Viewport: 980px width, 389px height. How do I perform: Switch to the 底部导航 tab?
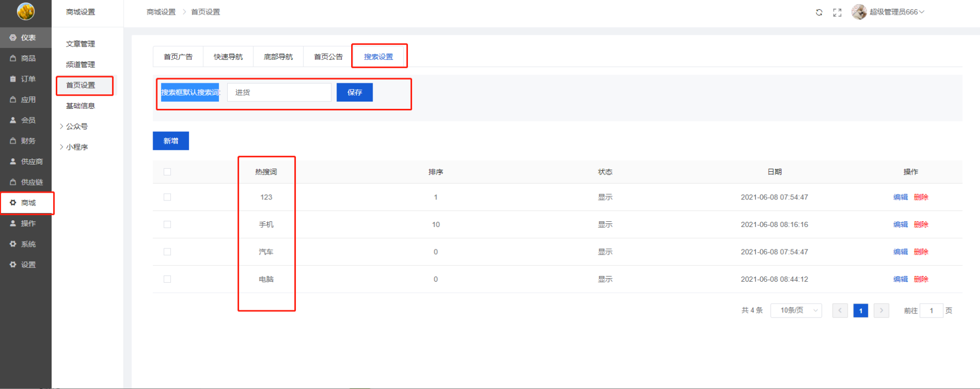coord(278,57)
